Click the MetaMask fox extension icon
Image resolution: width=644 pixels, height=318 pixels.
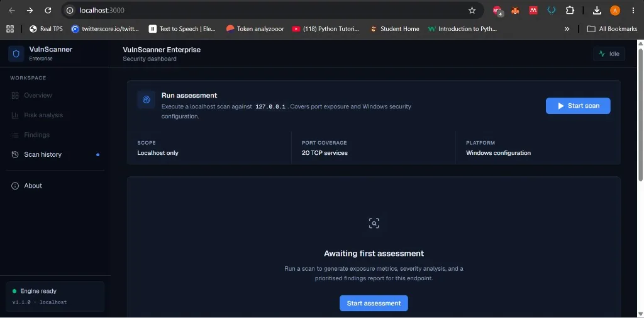click(x=515, y=11)
